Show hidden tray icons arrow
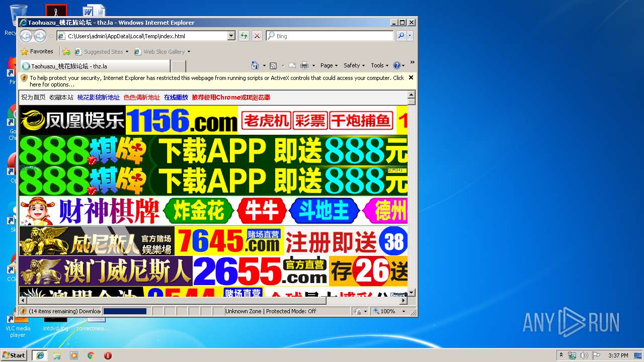Image resolution: width=644 pixels, height=362 pixels. tap(561, 355)
